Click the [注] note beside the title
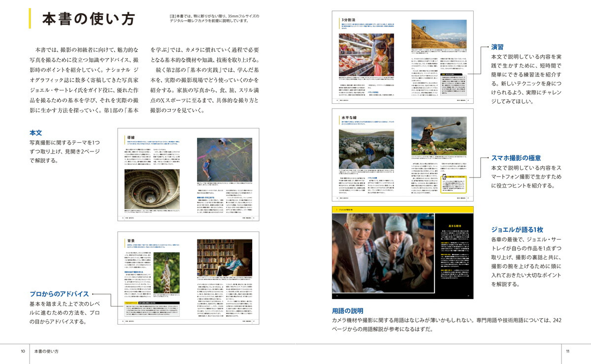Image resolution: width=591 pixels, height=364 pixels. 214,19
